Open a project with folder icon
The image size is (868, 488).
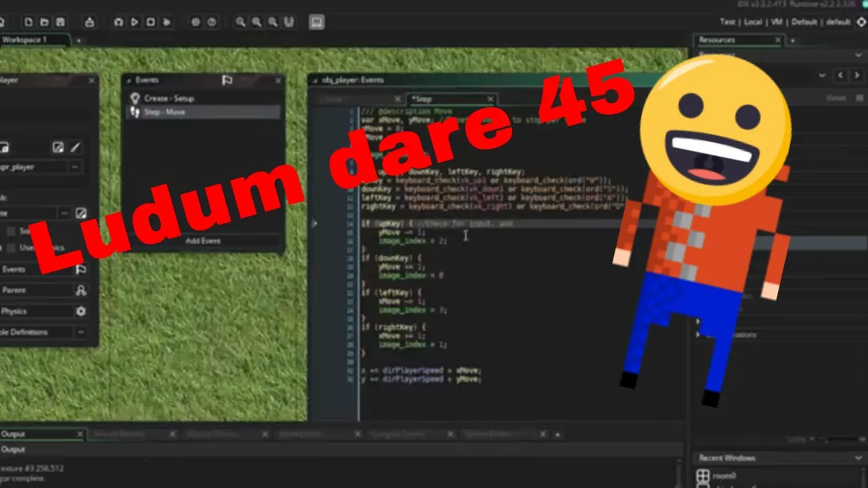44,22
